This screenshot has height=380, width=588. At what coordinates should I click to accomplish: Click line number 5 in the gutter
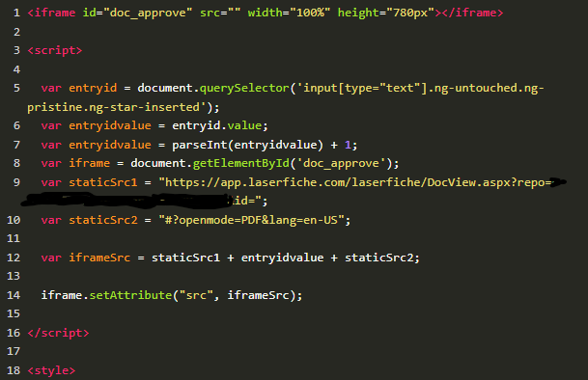(16, 88)
